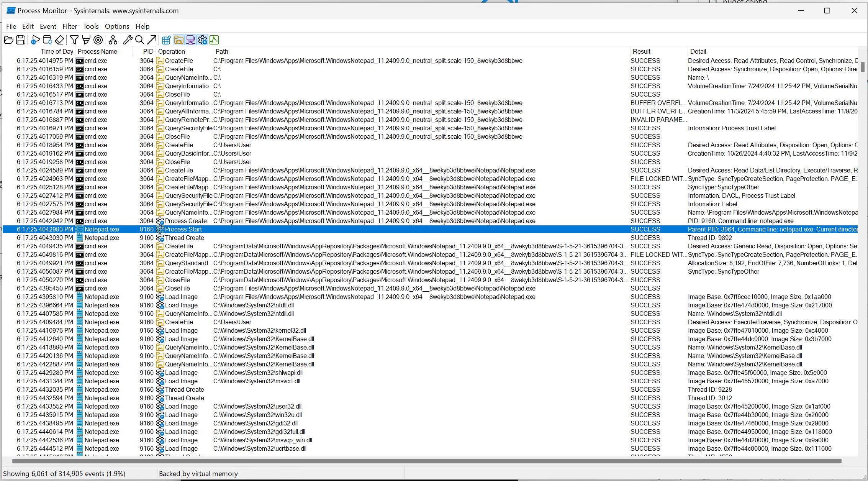Open the Options menu

[x=117, y=26]
